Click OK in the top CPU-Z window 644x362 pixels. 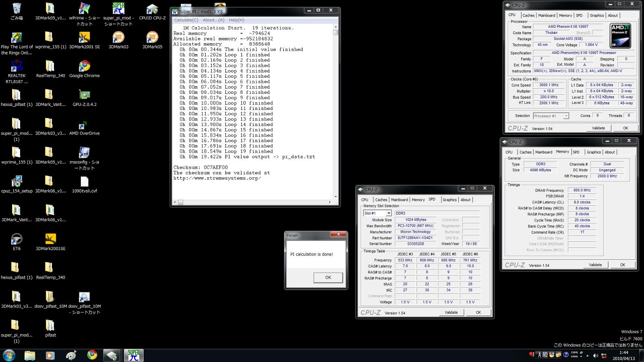625,128
